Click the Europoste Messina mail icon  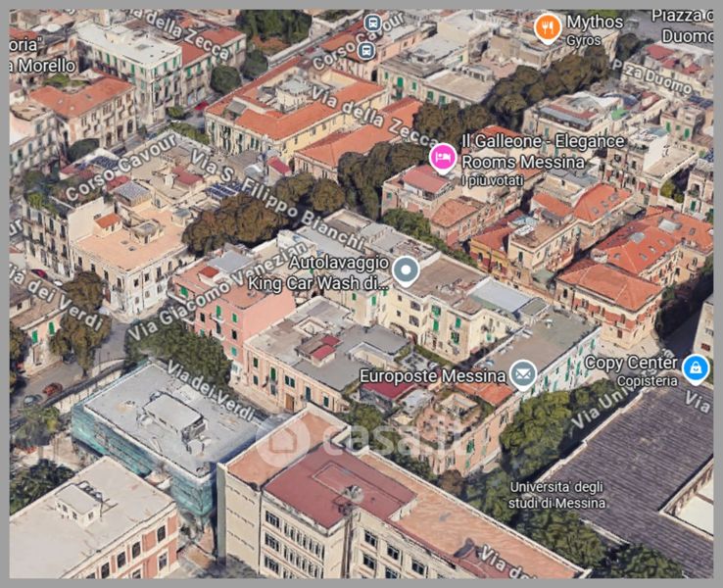coord(523,375)
